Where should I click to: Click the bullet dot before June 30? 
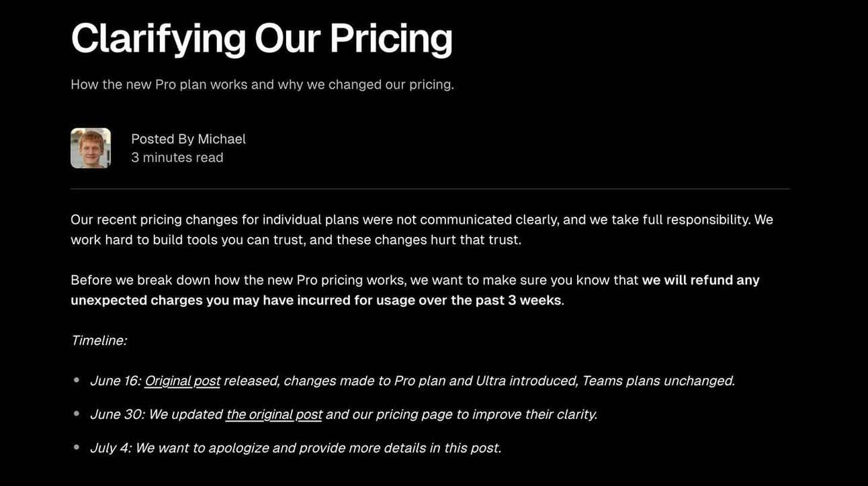pos(77,414)
